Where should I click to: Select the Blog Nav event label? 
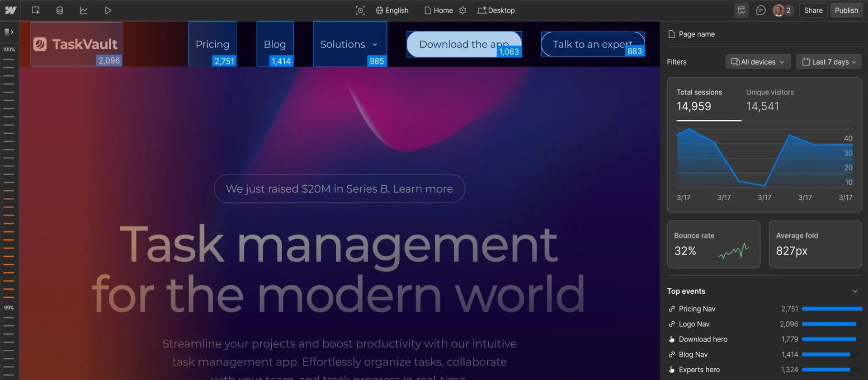(693, 355)
